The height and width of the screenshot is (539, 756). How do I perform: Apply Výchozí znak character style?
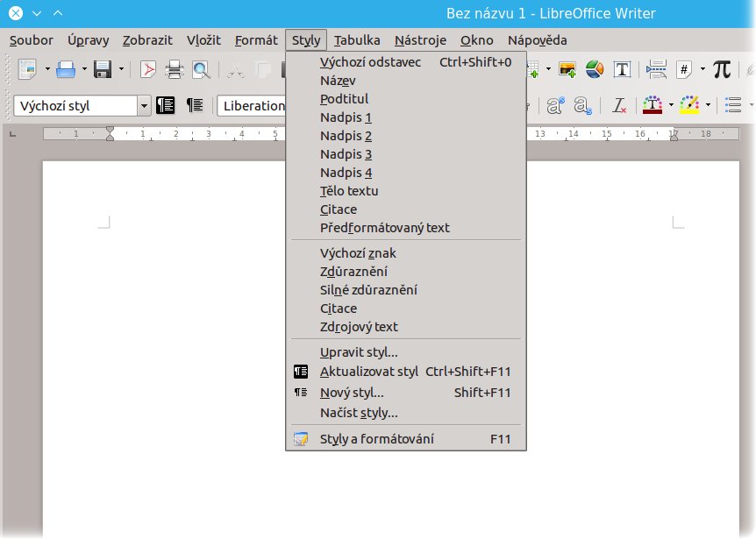[406, 253]
